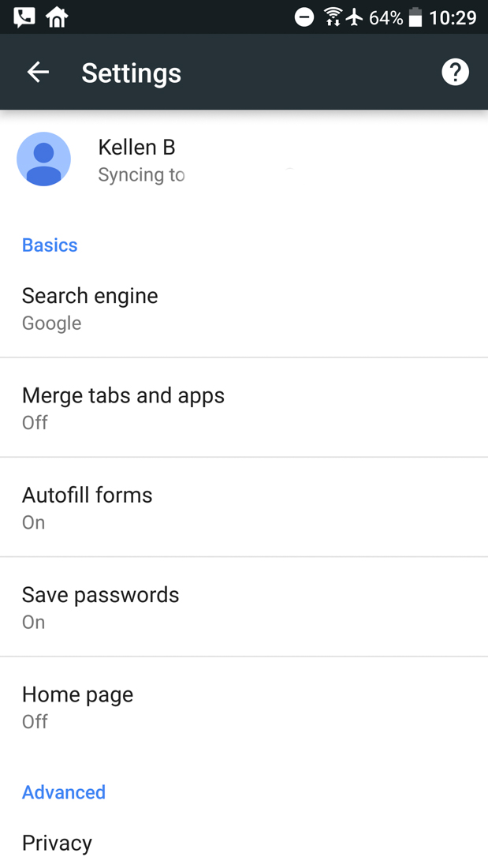Tap the 'Syncing to' account text
This screenshot has height=868, width=488.
click(141, 174)
